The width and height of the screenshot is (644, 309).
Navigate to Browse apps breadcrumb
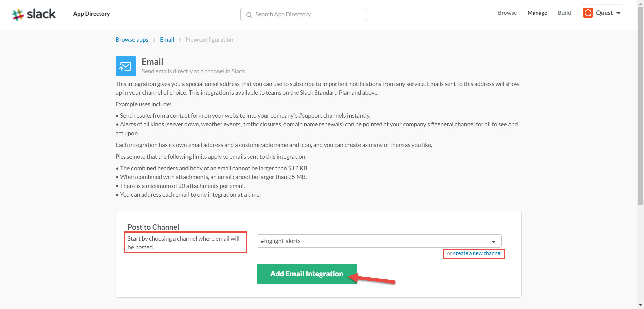pos(132,40)
